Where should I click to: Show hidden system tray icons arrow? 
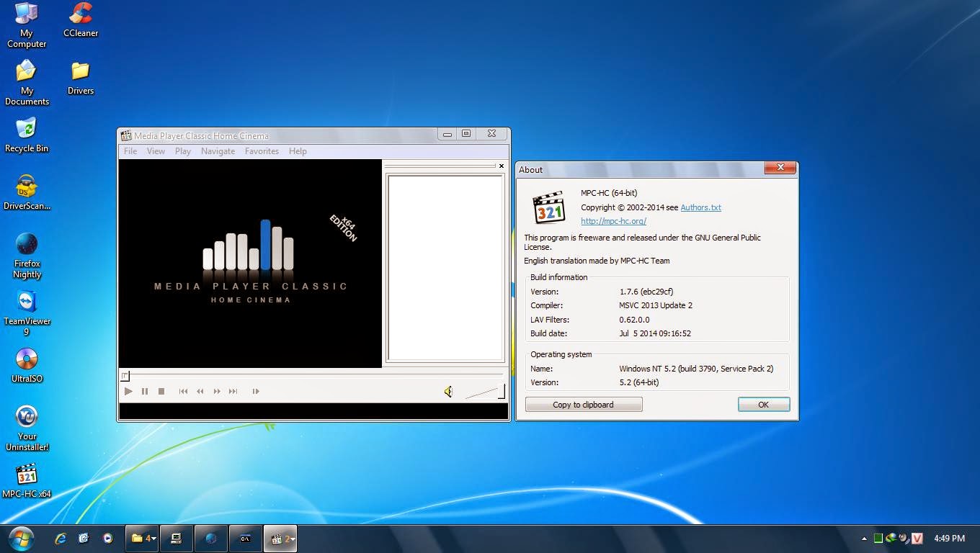(x=864, y=539)
